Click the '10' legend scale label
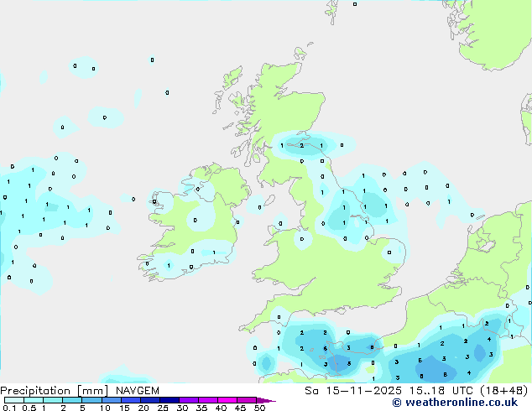The height and width of the screenshot is (411, 532). coord(105,408)
